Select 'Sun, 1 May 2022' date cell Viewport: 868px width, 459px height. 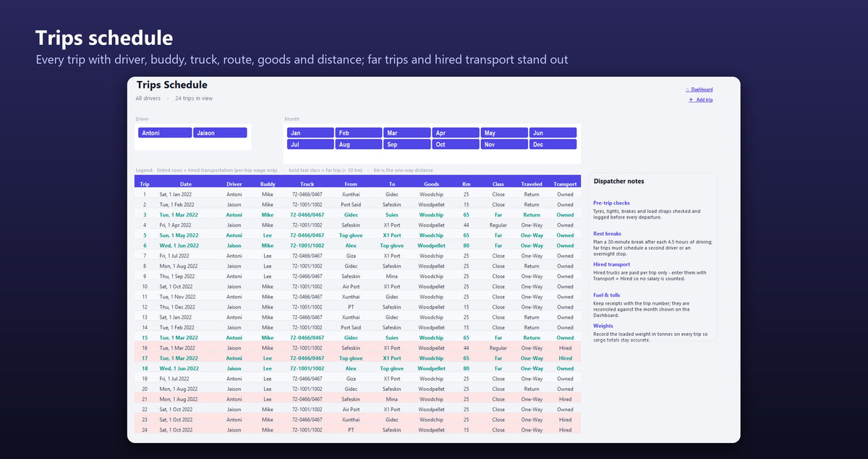pyautogui.click(x=178, y=235)
